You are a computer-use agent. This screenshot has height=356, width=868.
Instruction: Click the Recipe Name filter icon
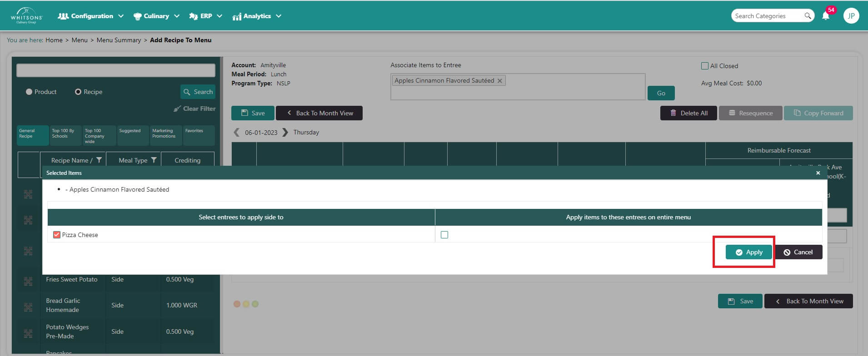[99, 160]
